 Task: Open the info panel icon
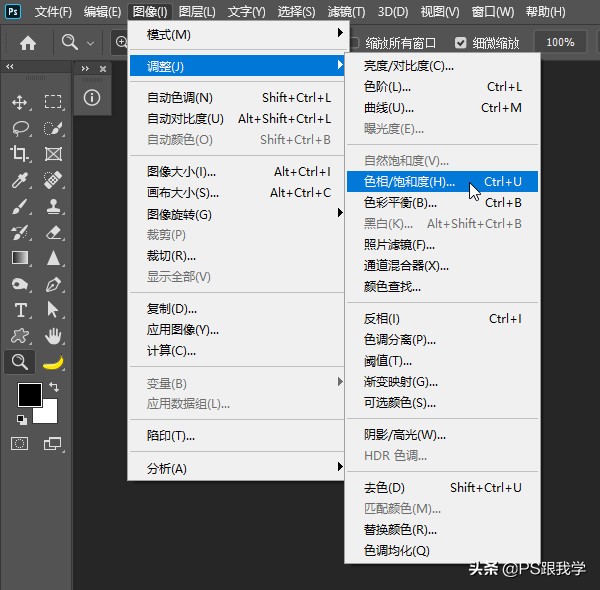pyautogui.click(x=92, y=98)
